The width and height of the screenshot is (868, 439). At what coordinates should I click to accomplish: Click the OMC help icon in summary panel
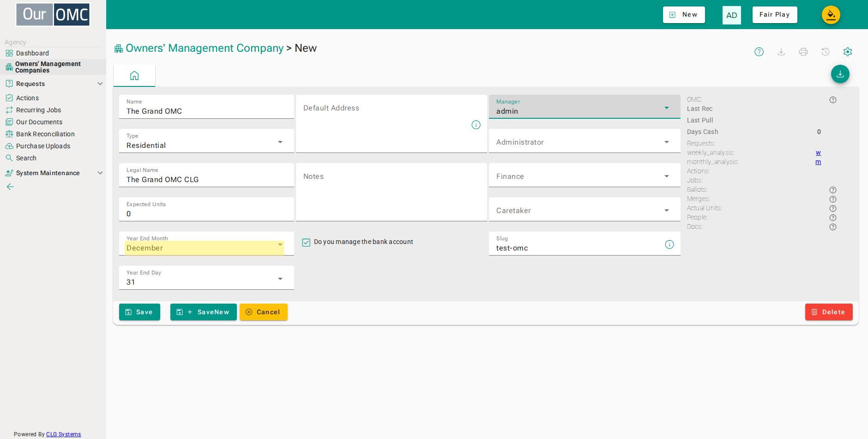833,100
